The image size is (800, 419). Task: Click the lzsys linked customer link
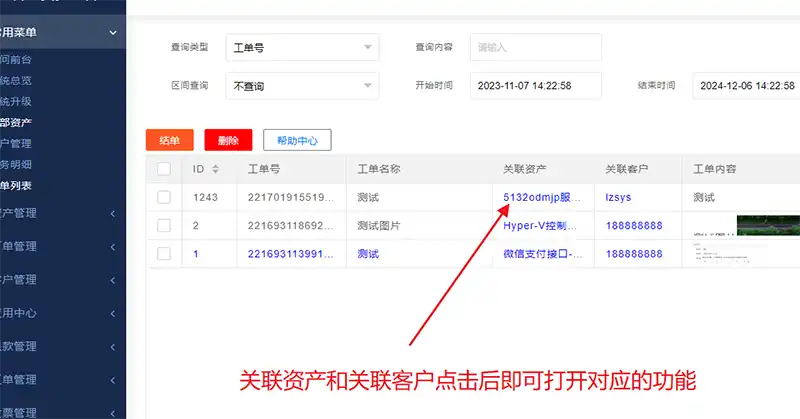pos(618,198)
